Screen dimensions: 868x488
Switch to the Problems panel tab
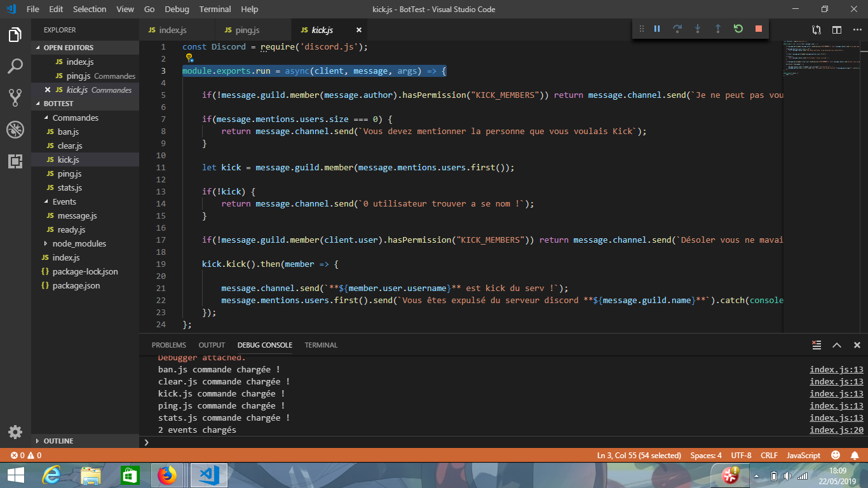pos(169,345)
